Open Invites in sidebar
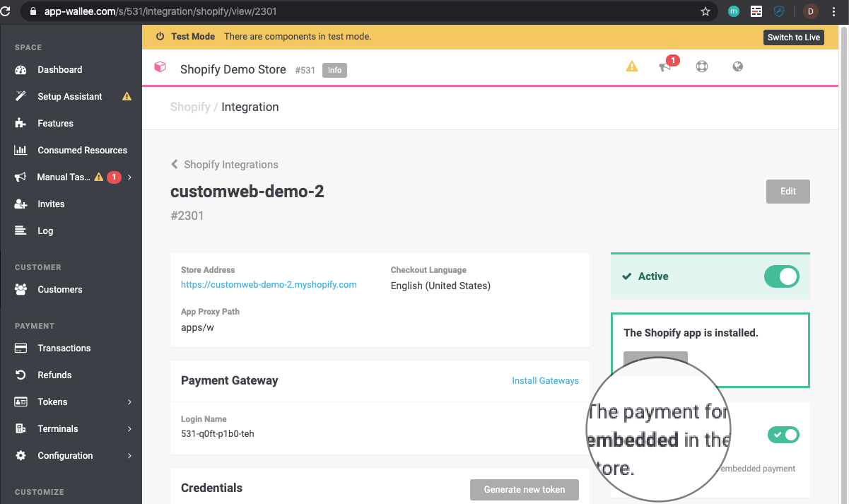The height and width of the screenshot is (504, 849). (51, 204)
